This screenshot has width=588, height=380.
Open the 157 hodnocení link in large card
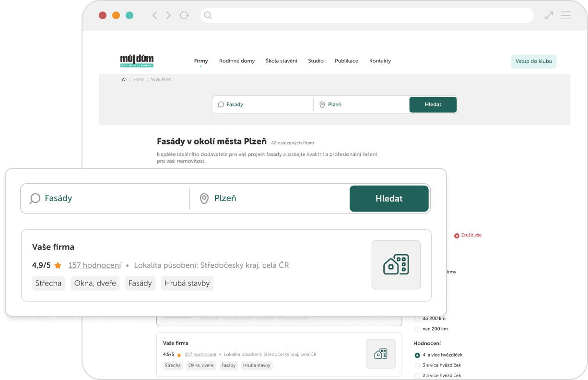point(94,265)
